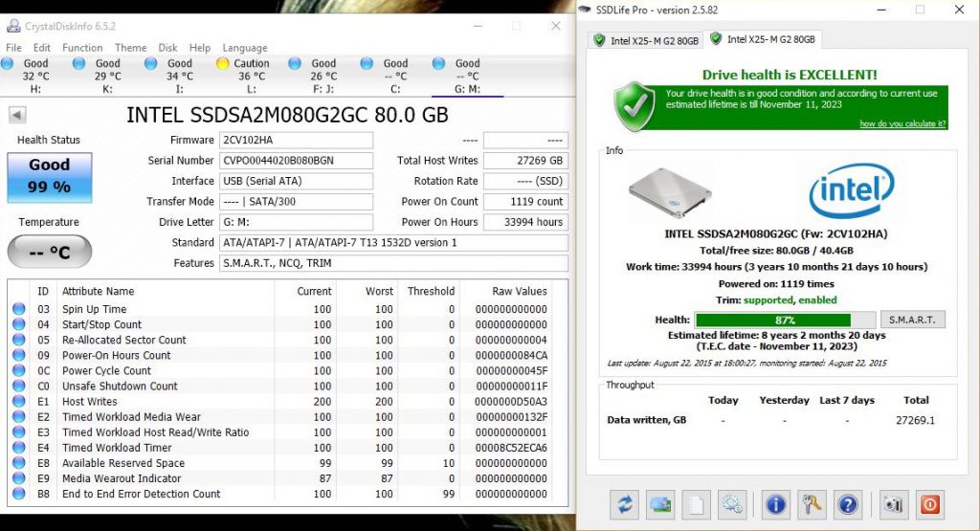Screen dimensions: 980x531
Task: Click the Total Host Writes value 27269 GB
Action: pyautogui.click(x=525, y=161)
